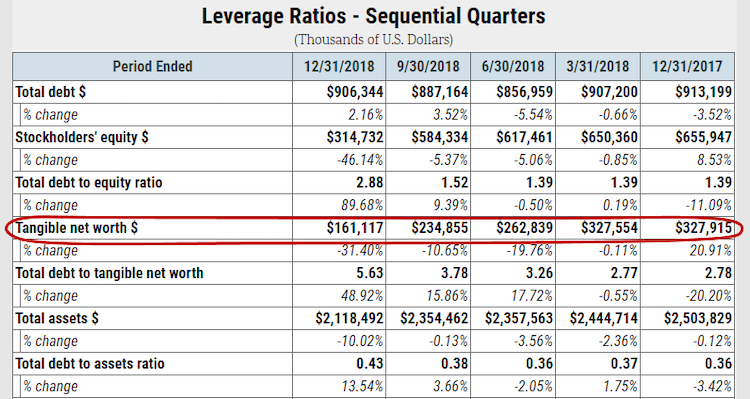Select the debt to assets ratio 0.38
Image resolution: width=750 pixels, height=399 pixels.
click(454, 364)
